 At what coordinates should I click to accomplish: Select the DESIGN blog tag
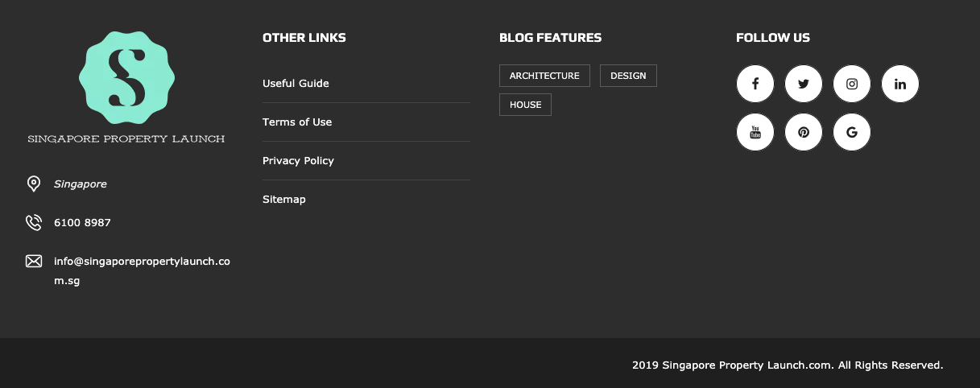[628, 76]
